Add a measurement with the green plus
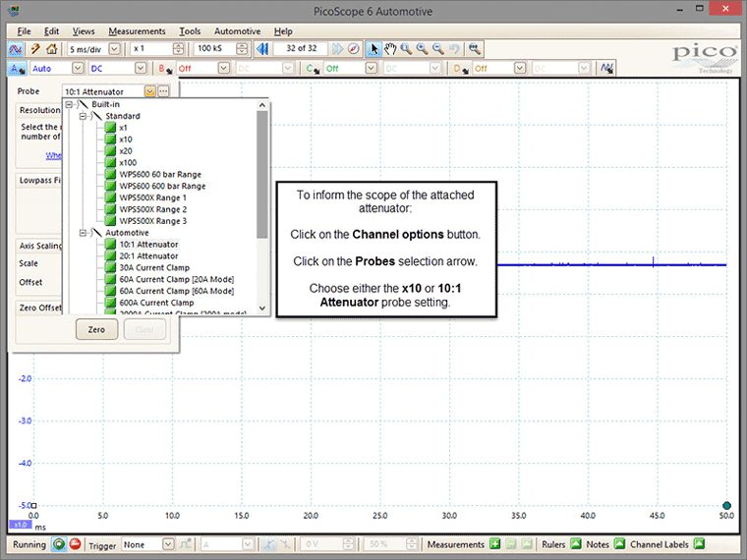The height and width of the screenshot is (560, 747). [x=495, y=544]
